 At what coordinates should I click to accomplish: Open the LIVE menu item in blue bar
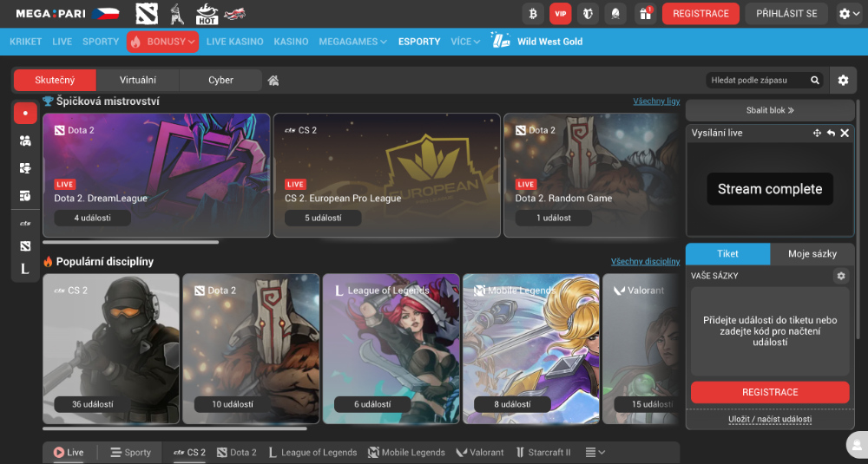coord(62,42)
